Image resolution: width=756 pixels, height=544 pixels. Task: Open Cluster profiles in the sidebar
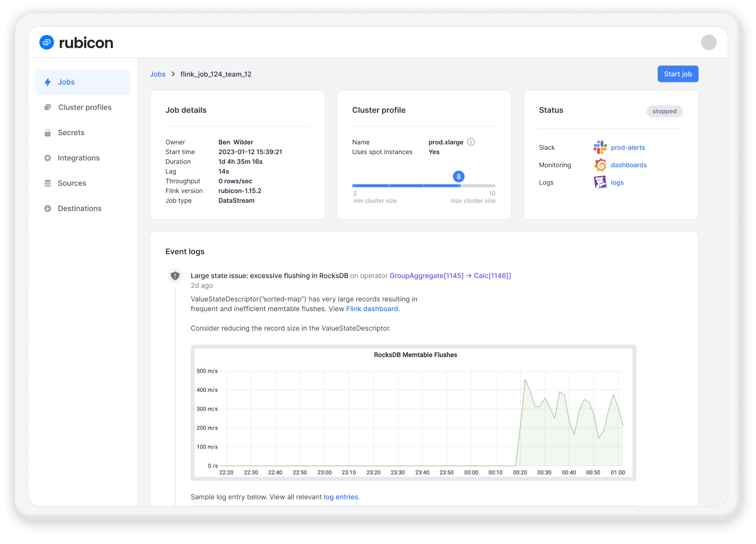[x=83, y=107]
